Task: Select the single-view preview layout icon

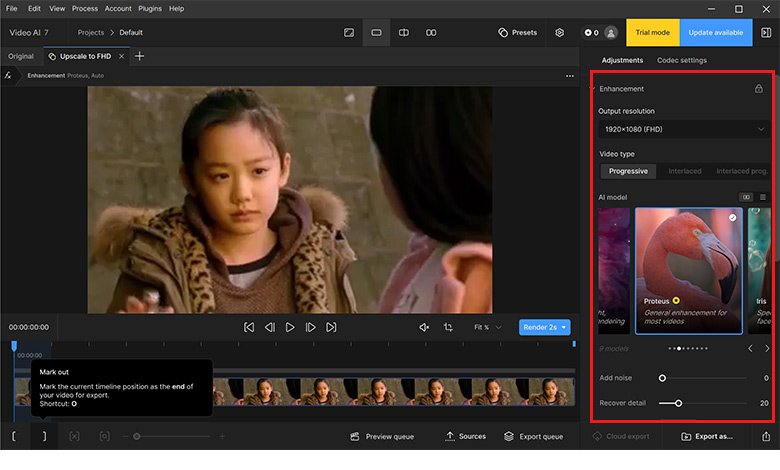Action: (376, 32)
